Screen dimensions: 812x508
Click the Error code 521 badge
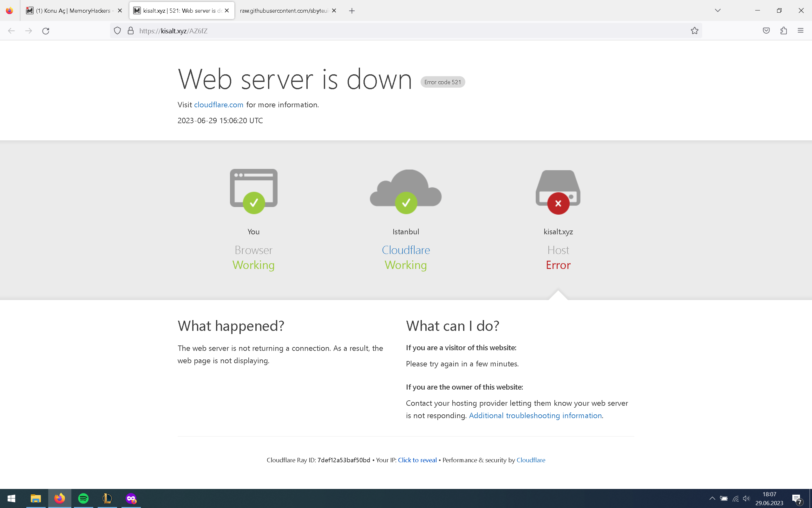(442, 82)
